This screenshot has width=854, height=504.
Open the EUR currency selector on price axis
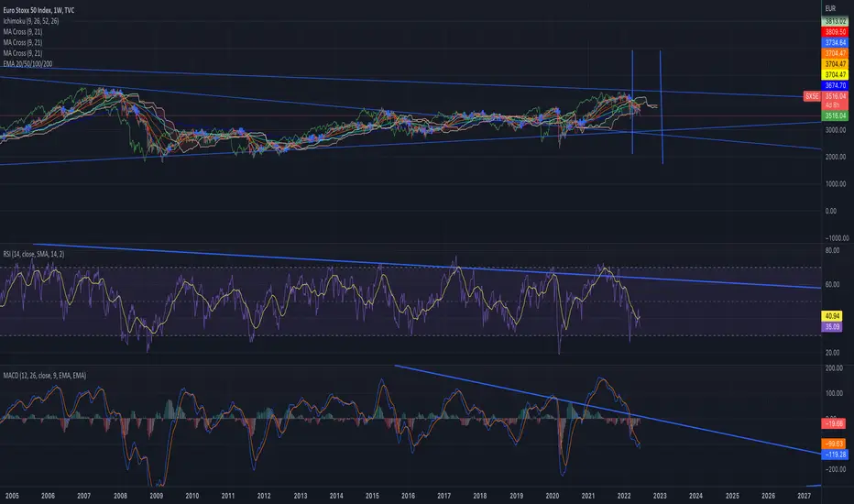click(830, 8)
